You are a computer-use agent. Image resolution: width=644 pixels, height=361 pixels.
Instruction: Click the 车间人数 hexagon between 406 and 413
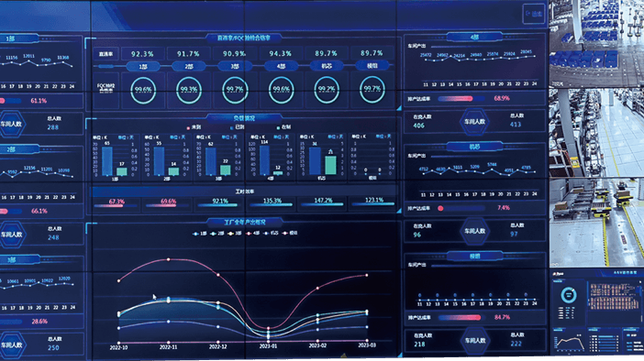click(x=474, y=122)
